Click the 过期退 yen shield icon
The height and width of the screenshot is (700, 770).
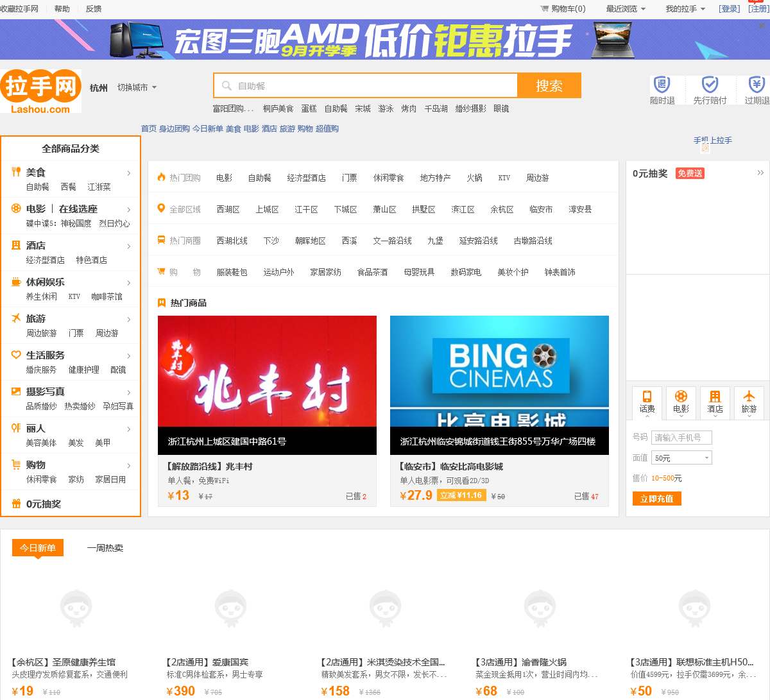point(757,85)
